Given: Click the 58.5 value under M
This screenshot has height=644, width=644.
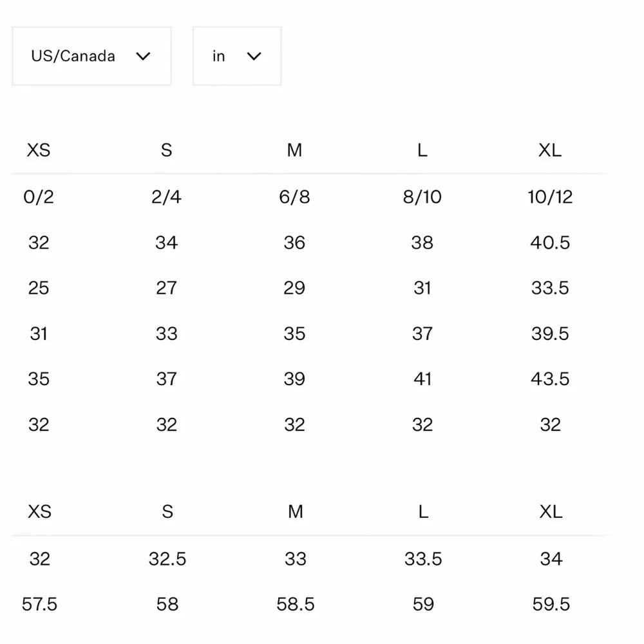Looking at the screenshot, I should pos(295,604).
